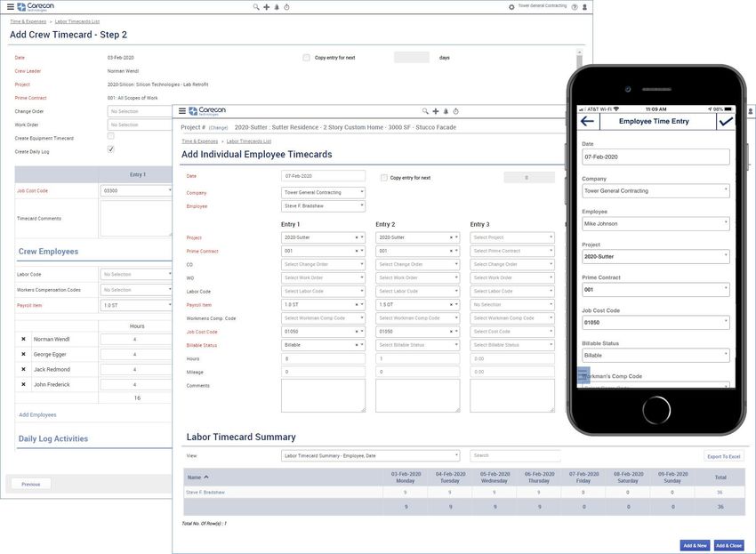Open notifications bell in Add Crew Timecard header

pos(277,7)
